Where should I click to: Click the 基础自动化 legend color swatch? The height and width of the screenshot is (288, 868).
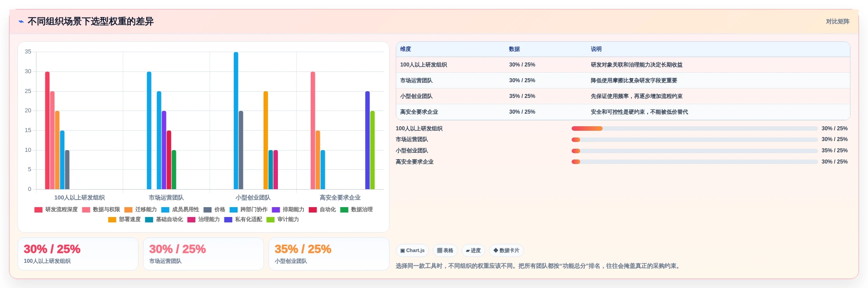click(x=149, y=219)
